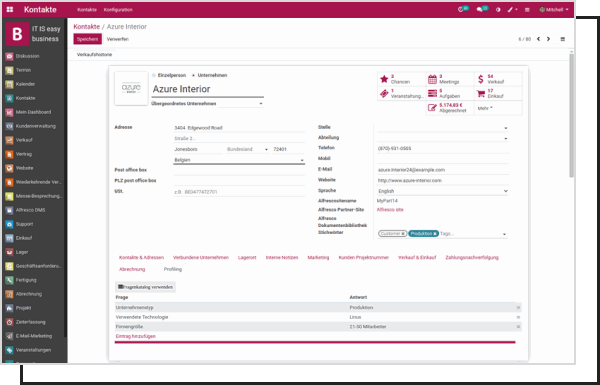This screenshot has width=600, height=385.
Task: Switch to Verbundene Unternehmen tab
Action: pyautogui.click(x=201, y=258)
